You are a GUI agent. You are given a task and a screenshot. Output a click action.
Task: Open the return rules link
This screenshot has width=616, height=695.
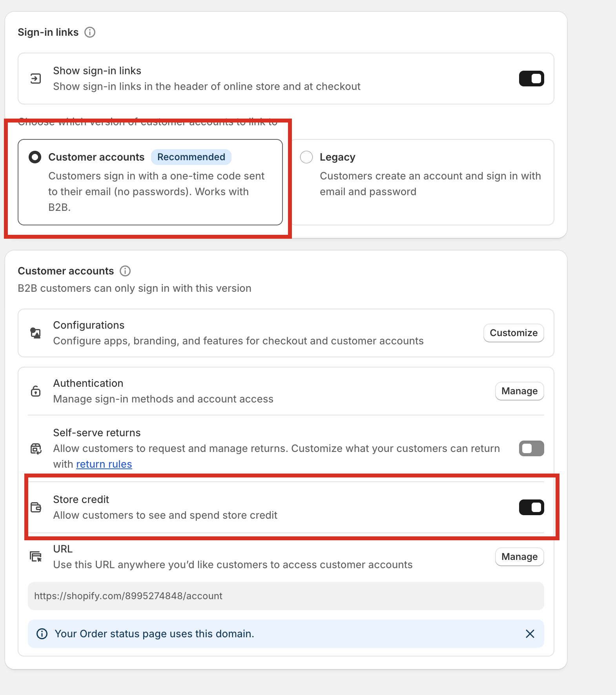pyautogui.click(x=104, y=464)
